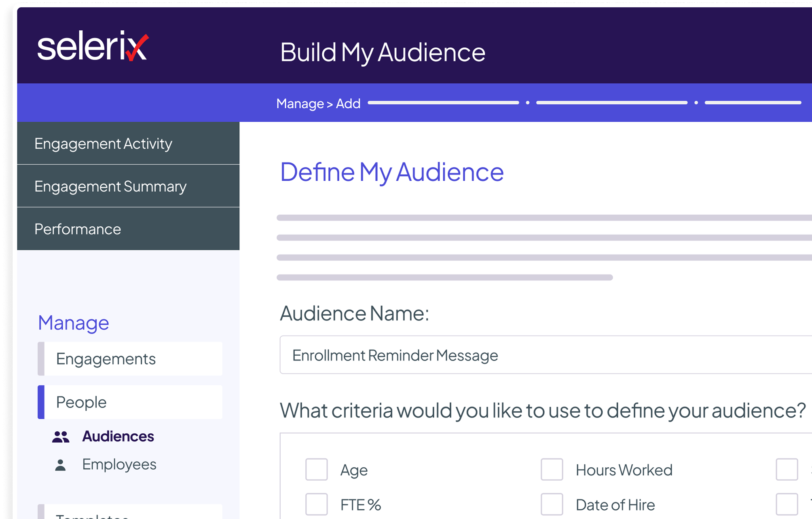Click the Manage breadcrumb link

pyautogui.click(x=300, y=103)
